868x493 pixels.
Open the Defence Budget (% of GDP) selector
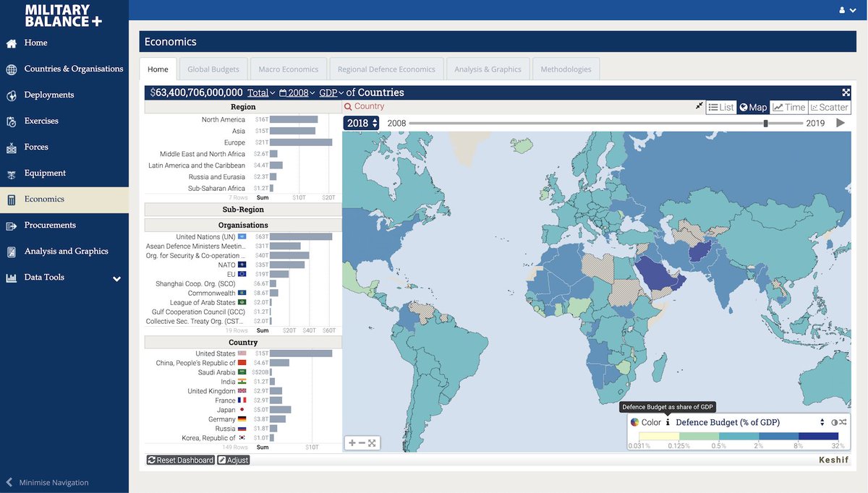click(749, 422)
